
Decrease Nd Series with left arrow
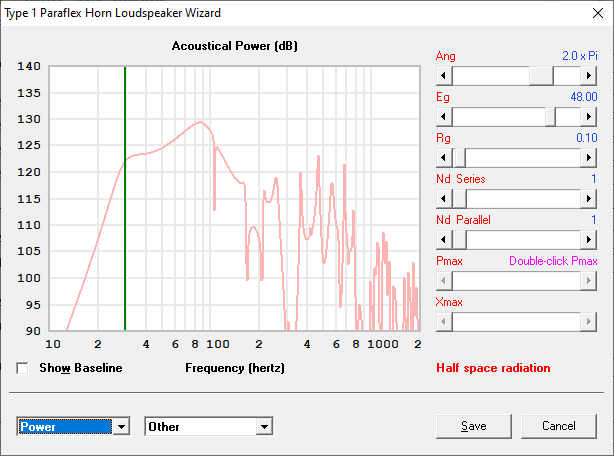444,199
